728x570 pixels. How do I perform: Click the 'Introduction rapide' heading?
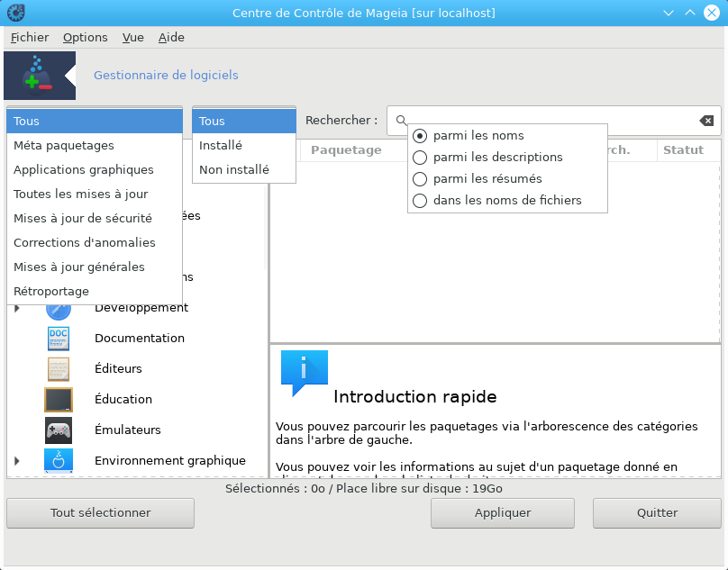(x=415, y=397)
